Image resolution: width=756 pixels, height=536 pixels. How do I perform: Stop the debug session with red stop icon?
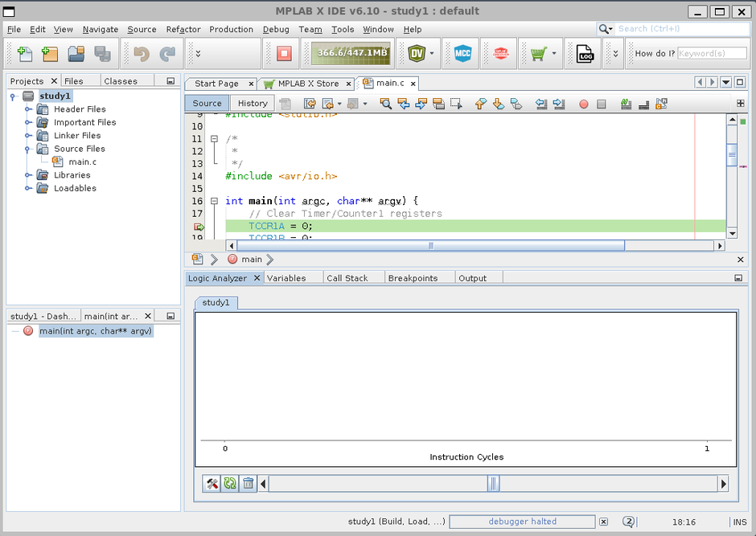click(284, 54)
